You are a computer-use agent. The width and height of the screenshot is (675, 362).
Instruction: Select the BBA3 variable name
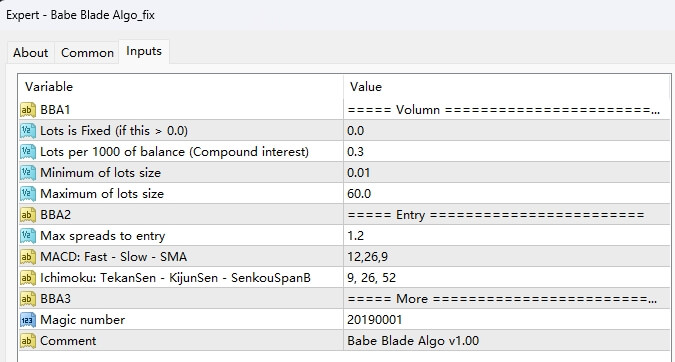click(55, 299)
